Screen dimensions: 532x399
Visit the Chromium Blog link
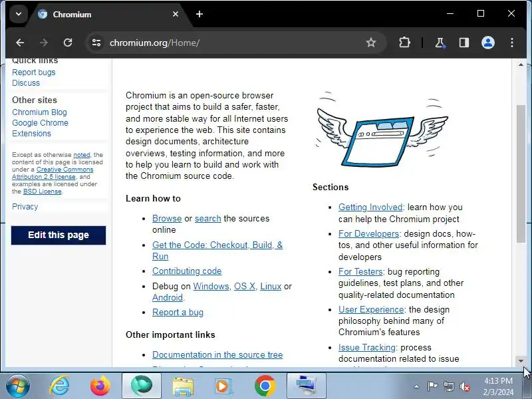pos(39,112)
